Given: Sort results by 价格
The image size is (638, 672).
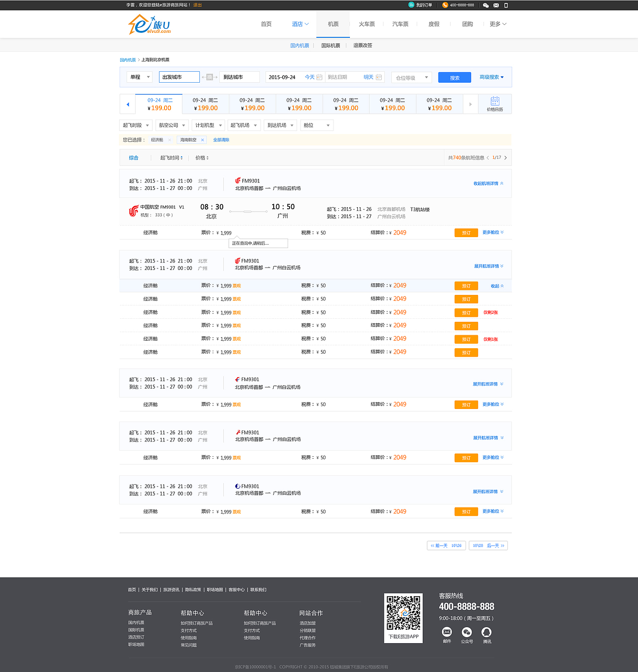Looking at the screenshot, I should (202, 158).
